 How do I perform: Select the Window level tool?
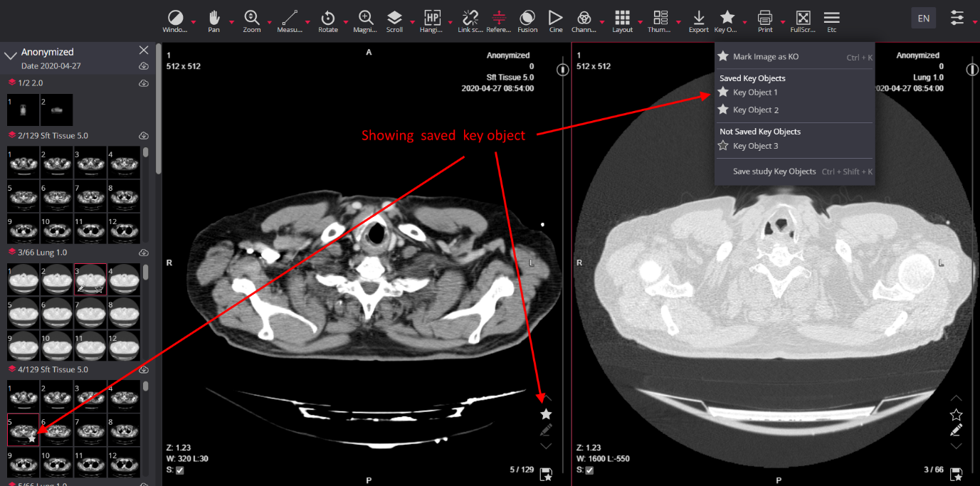[175, 18]
